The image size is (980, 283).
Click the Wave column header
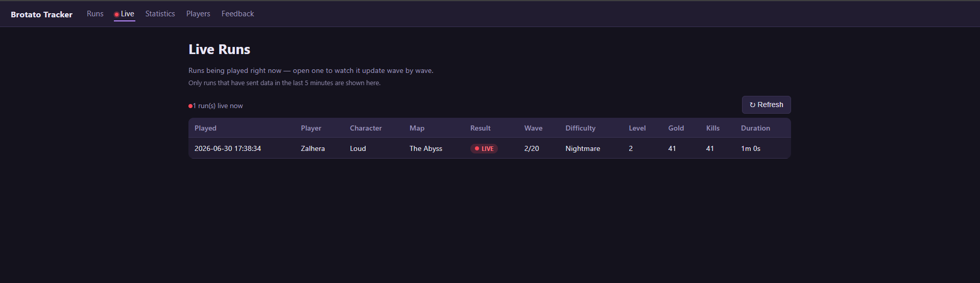pos(533,128)
